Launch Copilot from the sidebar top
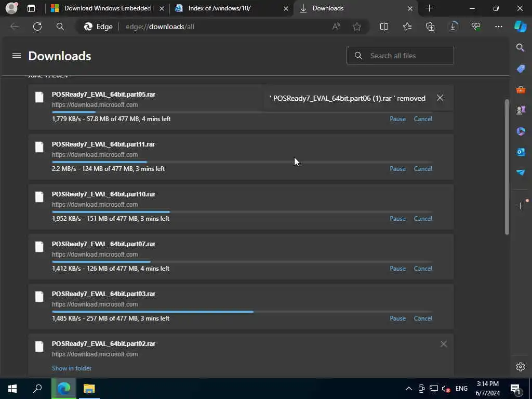 (x=521, y=26)
